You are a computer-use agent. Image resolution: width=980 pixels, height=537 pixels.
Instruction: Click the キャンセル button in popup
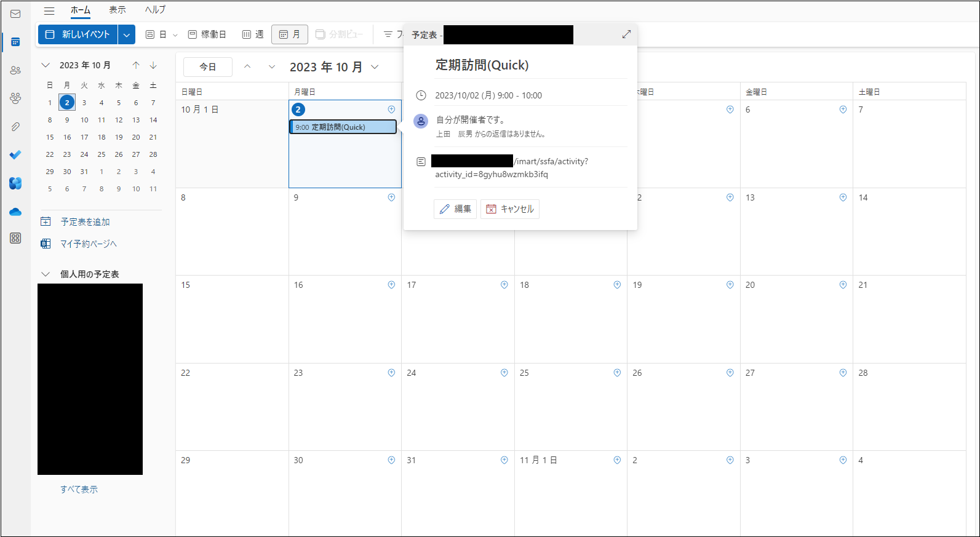[x=510, y=209]
